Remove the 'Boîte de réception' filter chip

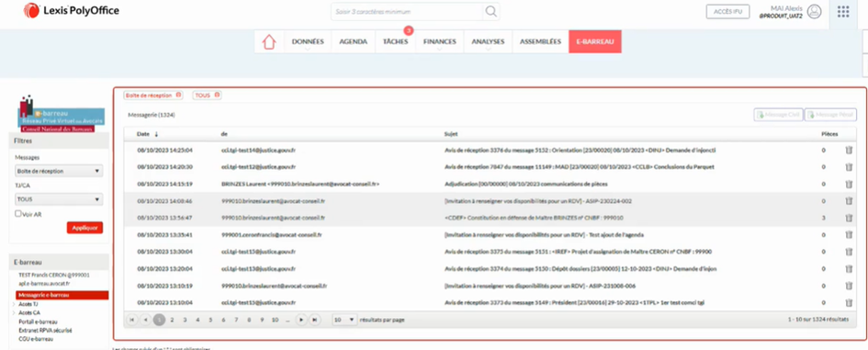click(178, 96)
